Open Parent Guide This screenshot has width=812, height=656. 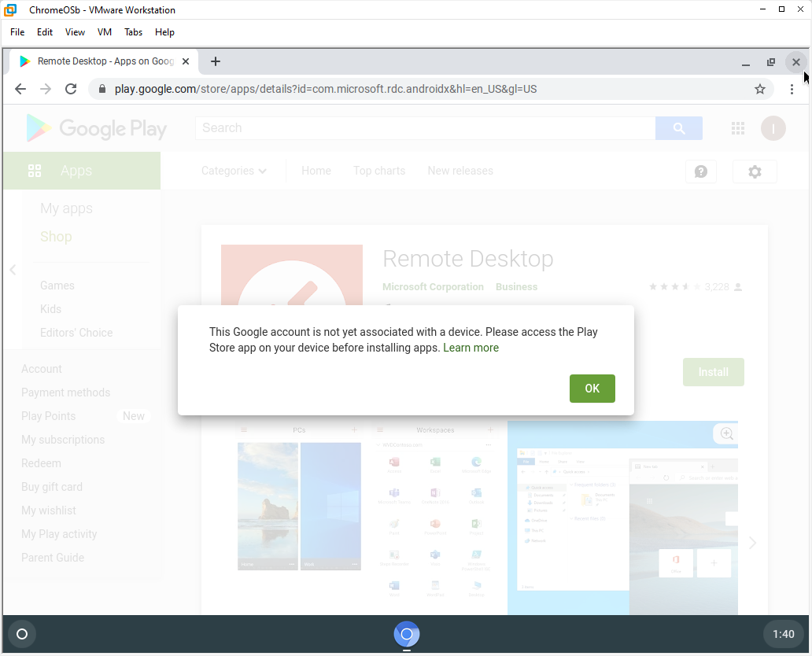point(53,558)
